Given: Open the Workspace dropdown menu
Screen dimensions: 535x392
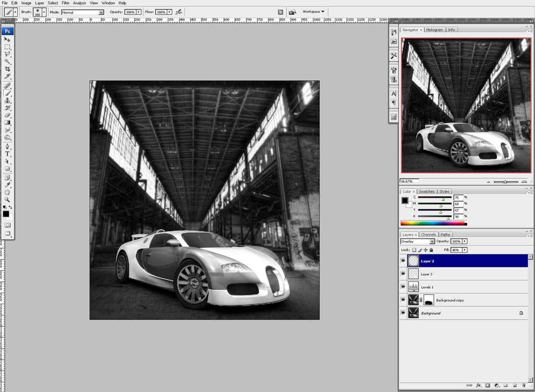Looking at the screenshot, I should pos(312,11).
